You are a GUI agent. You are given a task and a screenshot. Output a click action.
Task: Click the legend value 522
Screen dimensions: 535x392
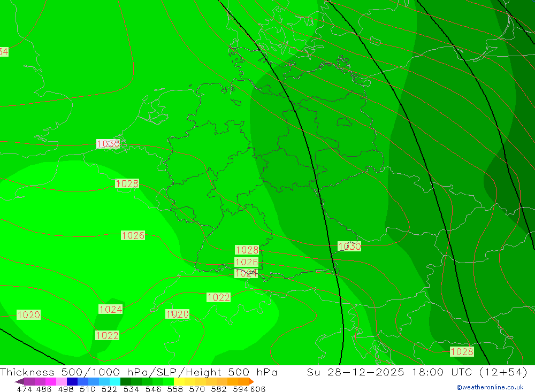[110, 389]
